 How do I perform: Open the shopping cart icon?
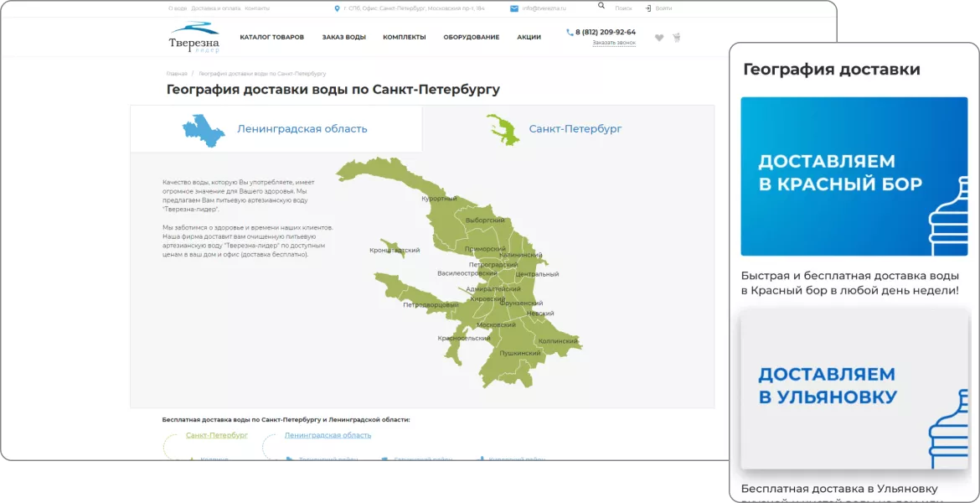click(676, 38)
